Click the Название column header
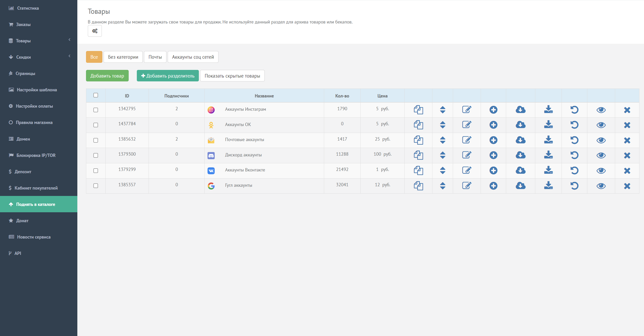Image resolution: width=644 pixels, height=336 pixels. pos(264,96)
